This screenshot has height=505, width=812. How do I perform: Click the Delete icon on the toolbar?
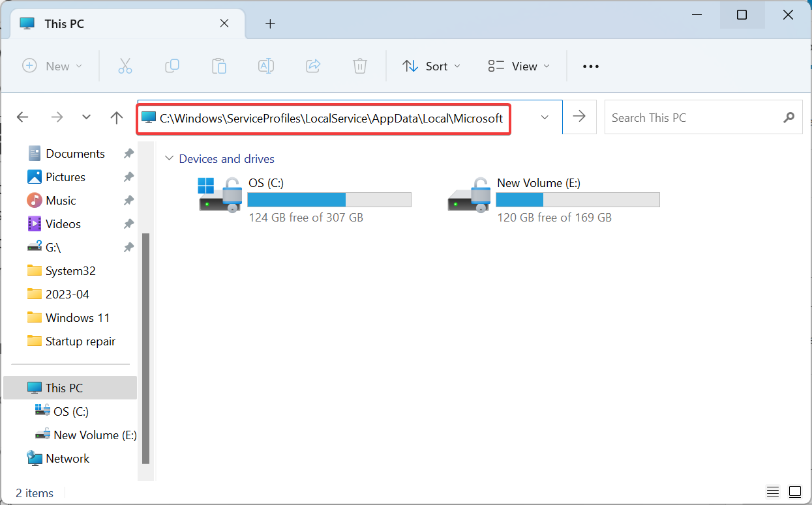click(359, 66)
